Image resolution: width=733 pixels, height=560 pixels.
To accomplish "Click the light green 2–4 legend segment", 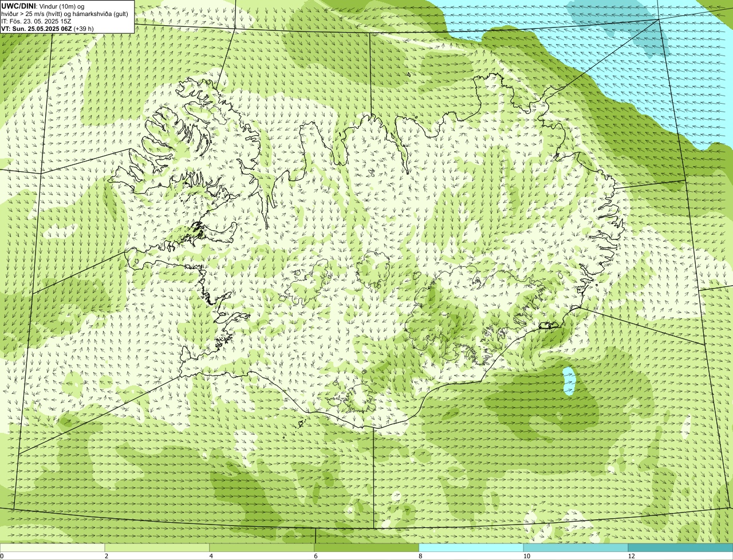I will pyautogui.click(x=157, y=548).
